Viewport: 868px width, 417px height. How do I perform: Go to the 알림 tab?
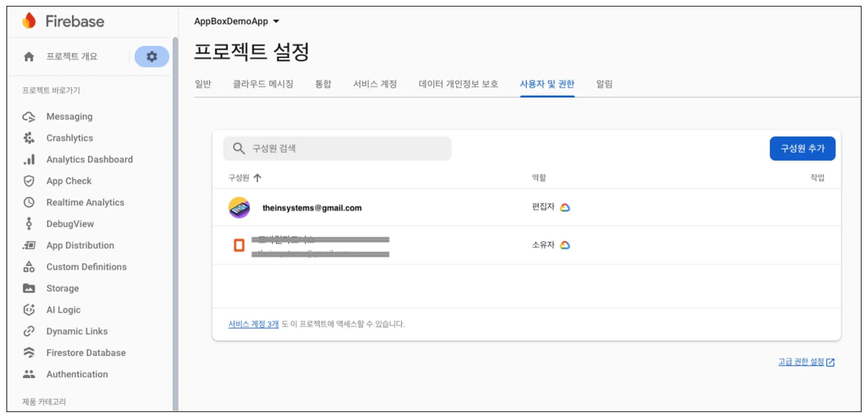click(604, 84)
